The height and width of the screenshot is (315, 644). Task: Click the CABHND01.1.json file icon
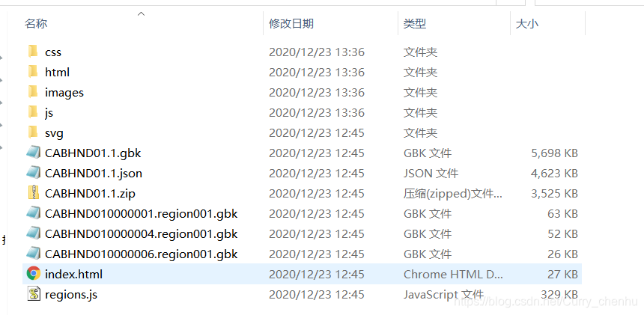point(34,173)
